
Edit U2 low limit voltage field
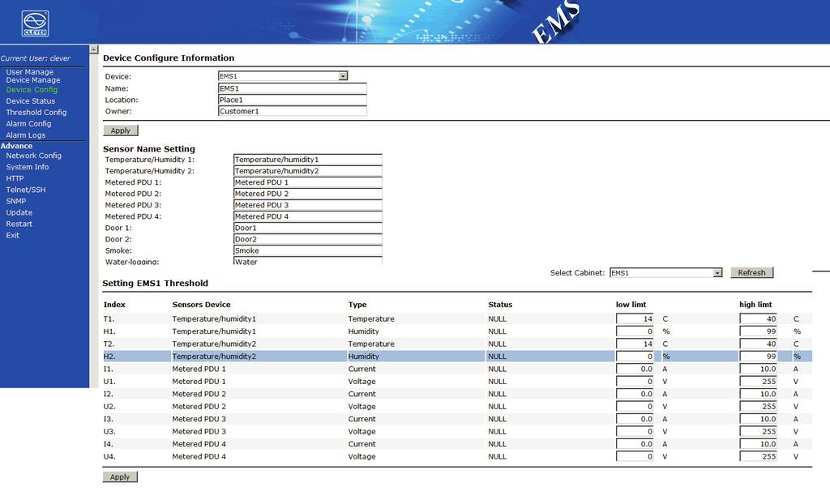click(x=635, y=407)
